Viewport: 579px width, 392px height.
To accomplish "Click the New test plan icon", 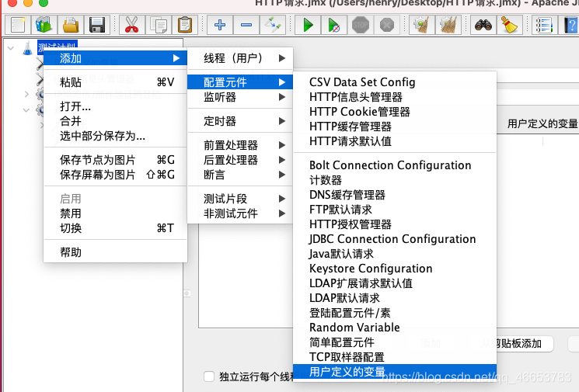I will tap(18, 25).
